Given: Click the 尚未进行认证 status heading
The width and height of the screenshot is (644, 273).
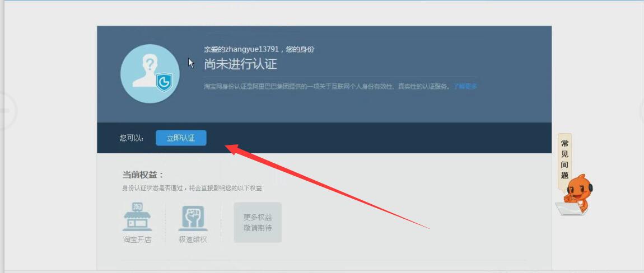Looking at the screenshot, I should pyautogui.click(x=241, y=64).
